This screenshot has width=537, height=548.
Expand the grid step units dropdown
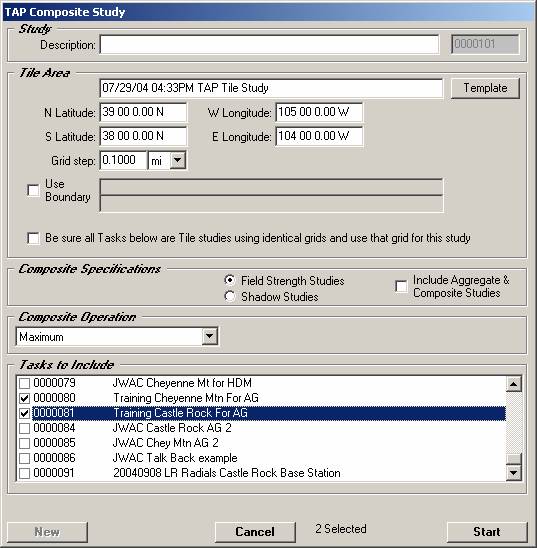pos(178,160)
